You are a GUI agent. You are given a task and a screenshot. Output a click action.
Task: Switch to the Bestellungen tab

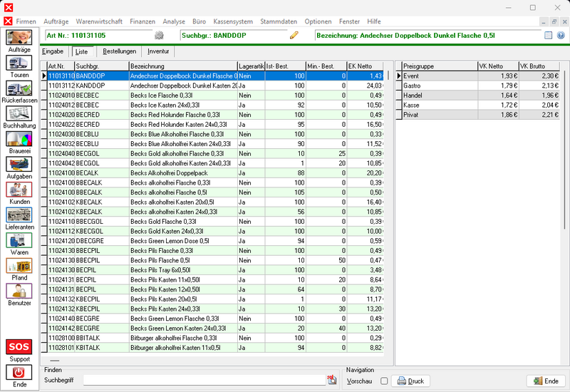[119, 51]
